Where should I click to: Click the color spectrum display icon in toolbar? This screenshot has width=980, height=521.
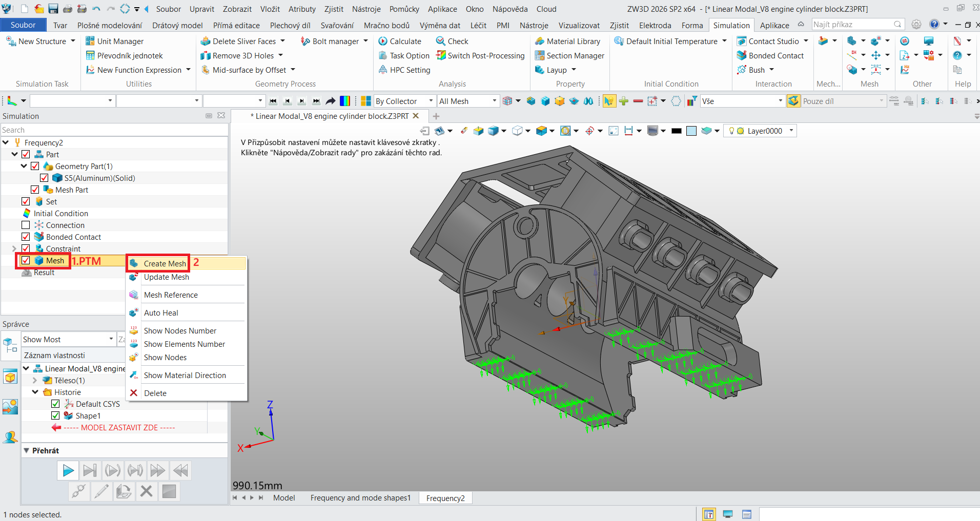345,101
